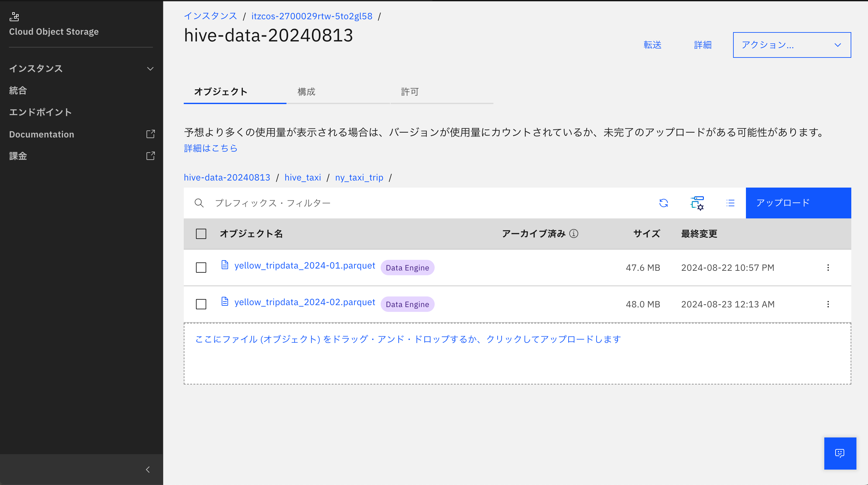Open the hive_taxi breadcrumb folder link
The width and height of the screenshot is (868, 485).
tap(303, 178)
